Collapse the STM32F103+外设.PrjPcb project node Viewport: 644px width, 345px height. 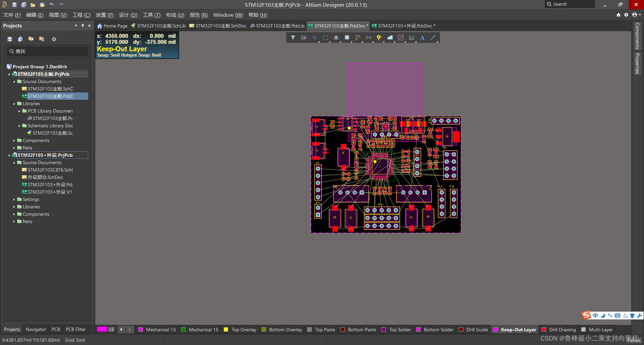point(9,155)
